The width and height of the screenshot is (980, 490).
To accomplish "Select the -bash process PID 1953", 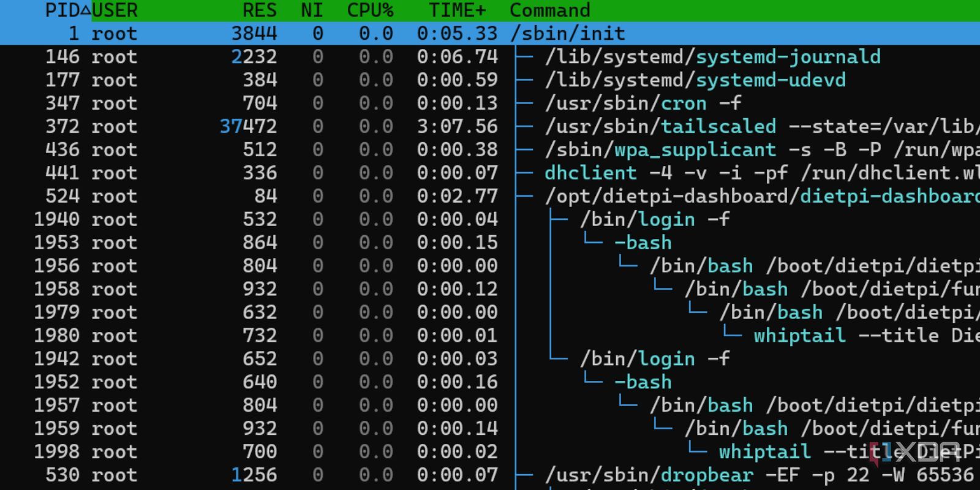I will pyautogui.click(x=490, y=243).
